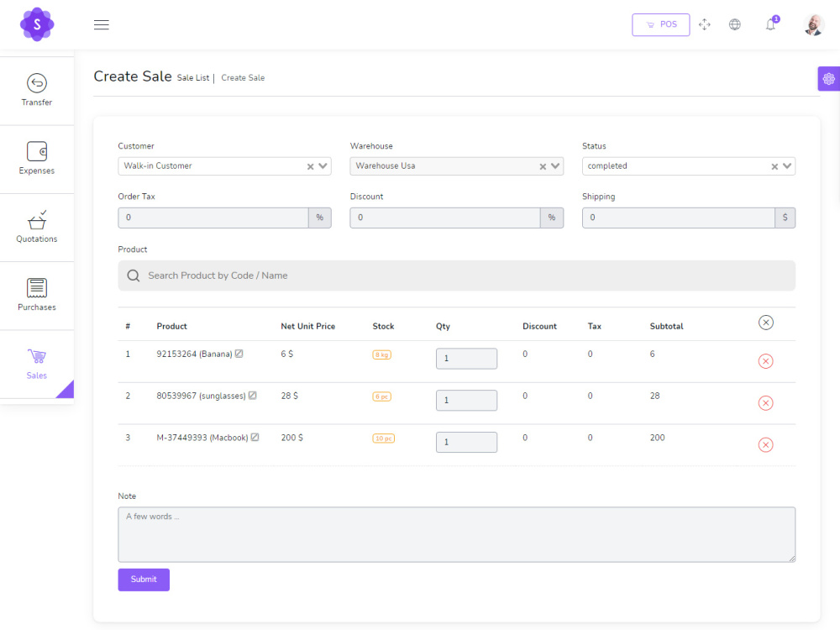Delete the Macbook row
Image resolution: width=840 pixels, height=630 pixels.
coord(766,444)
